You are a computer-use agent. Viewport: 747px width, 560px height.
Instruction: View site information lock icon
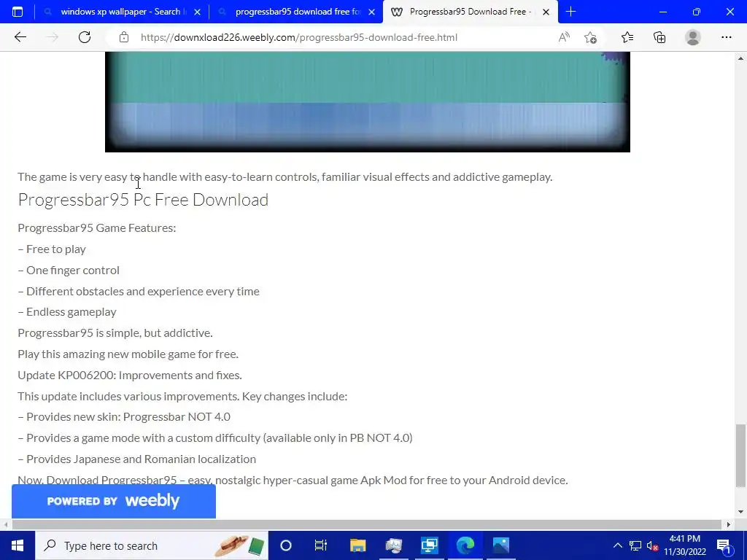coord(124,37)
